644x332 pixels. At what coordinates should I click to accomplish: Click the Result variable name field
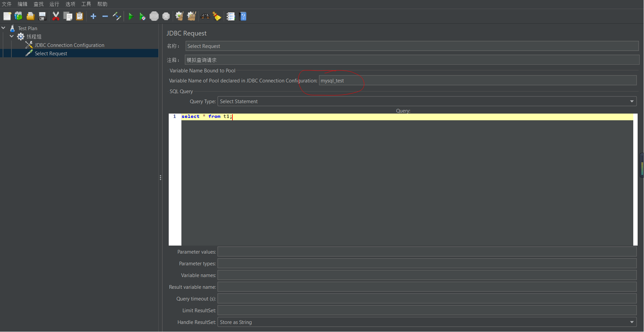(x=427, y=287)
